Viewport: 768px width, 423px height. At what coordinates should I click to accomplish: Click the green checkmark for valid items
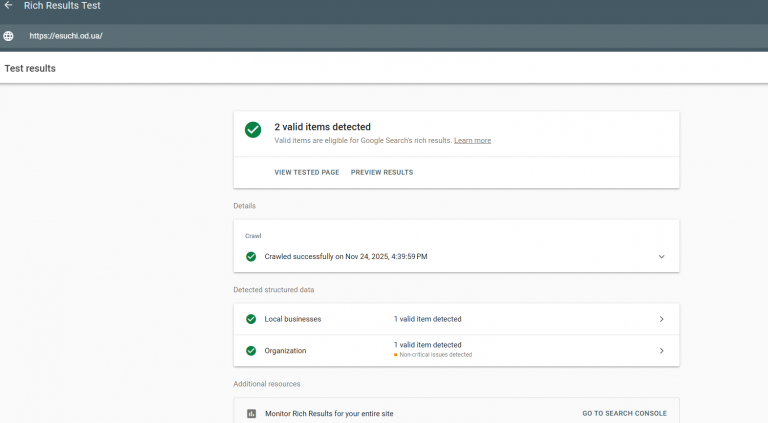coord(253,130)
